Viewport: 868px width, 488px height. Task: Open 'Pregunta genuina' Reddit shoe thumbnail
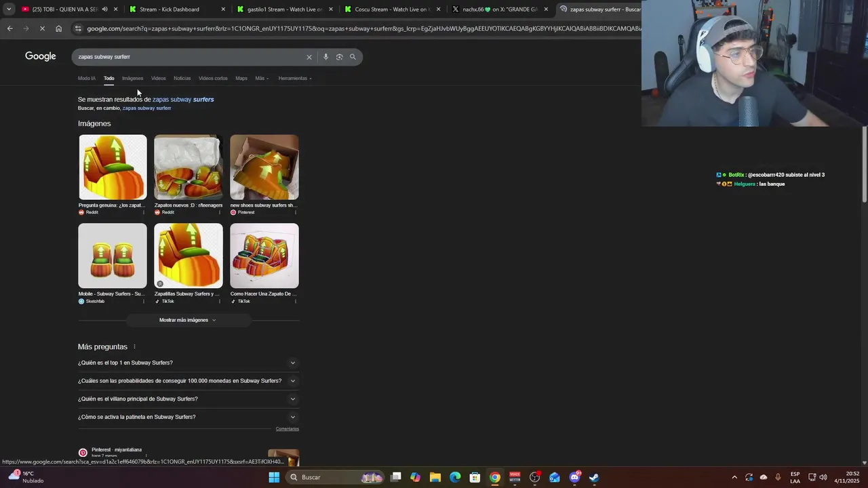tap(113, 167)
